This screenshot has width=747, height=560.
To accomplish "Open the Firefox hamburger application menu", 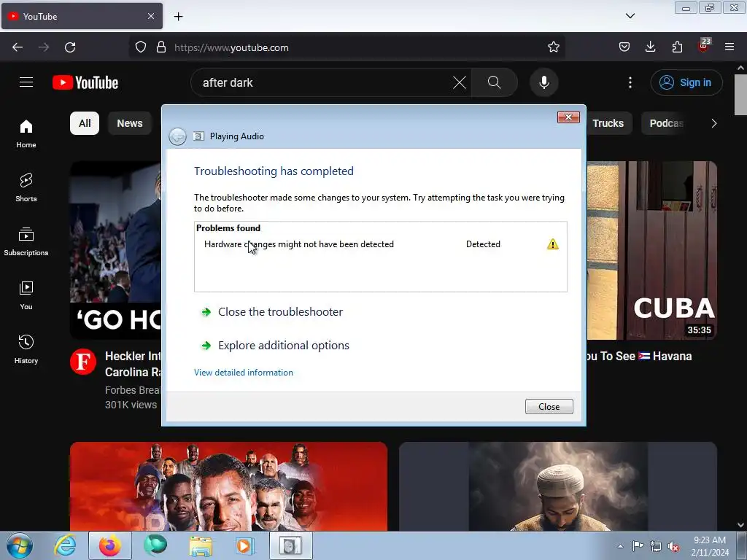I will click(x=729, y=47).
